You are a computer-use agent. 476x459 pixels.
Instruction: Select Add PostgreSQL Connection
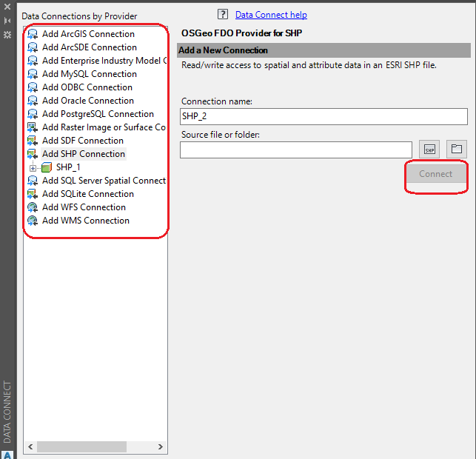[x=98, y=114]
